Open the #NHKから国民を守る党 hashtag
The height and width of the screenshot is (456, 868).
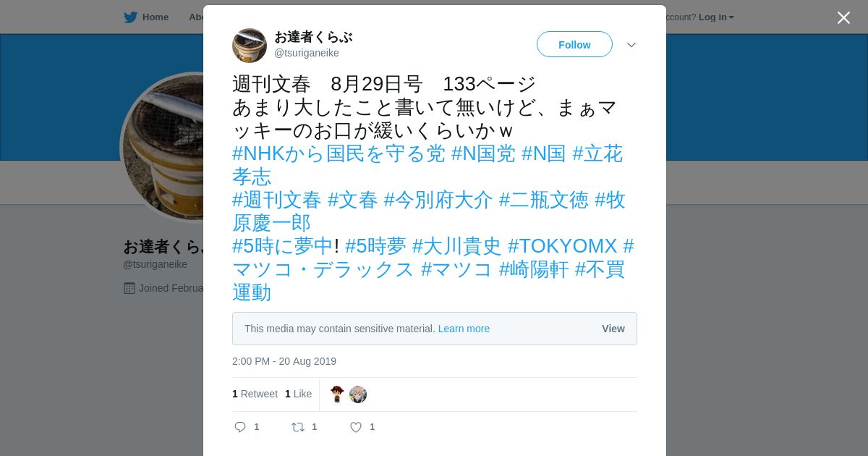(339, 153)
